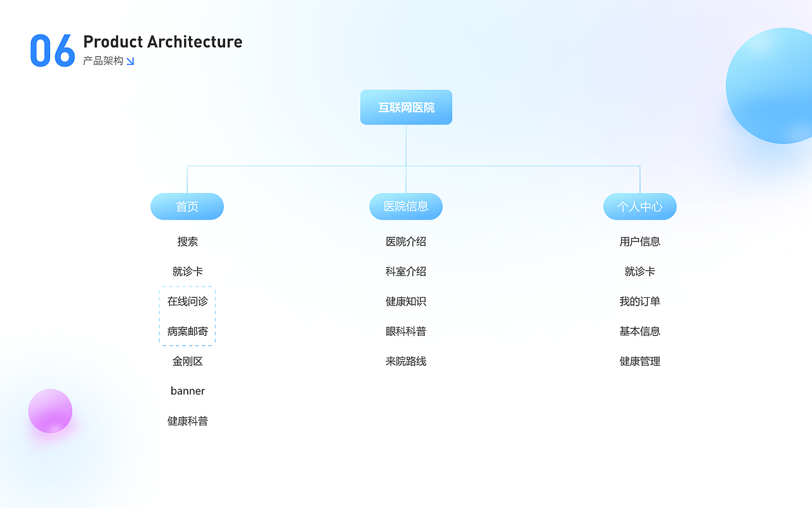The height and width of the screenshot is (508, 812).
Task: Select the 产品架构 subtitle text
Action: (103, 61)
